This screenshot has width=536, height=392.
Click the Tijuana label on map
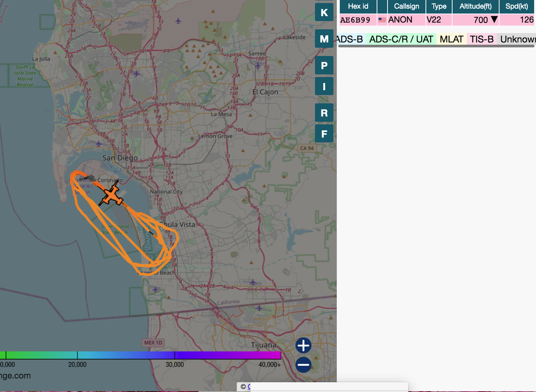[263, 345]
